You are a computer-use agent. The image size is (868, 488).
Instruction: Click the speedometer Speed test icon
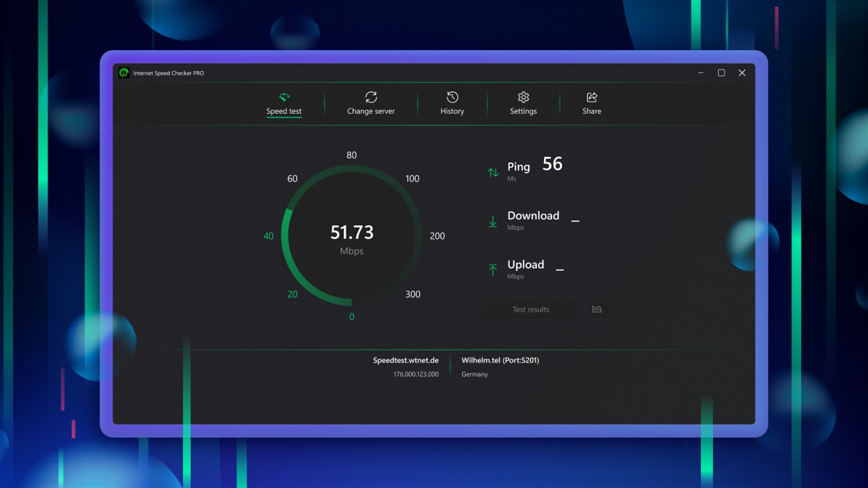[x=284, y=97]
